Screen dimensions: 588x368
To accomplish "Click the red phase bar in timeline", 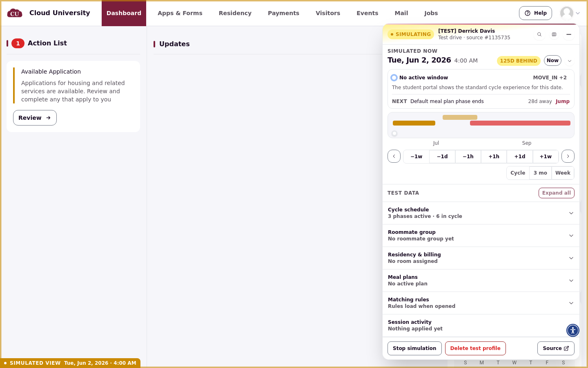I will [x=520, y=123].
